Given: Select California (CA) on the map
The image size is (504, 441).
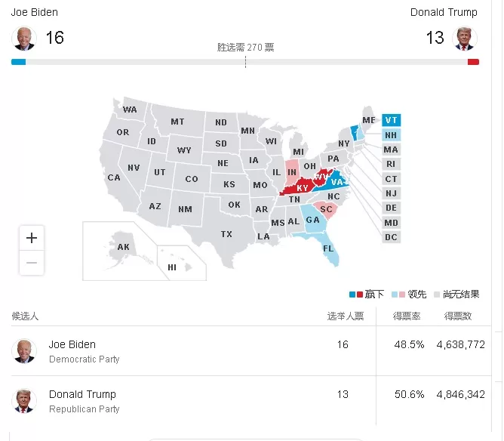Looking at the screenshot, I should 114,177.
